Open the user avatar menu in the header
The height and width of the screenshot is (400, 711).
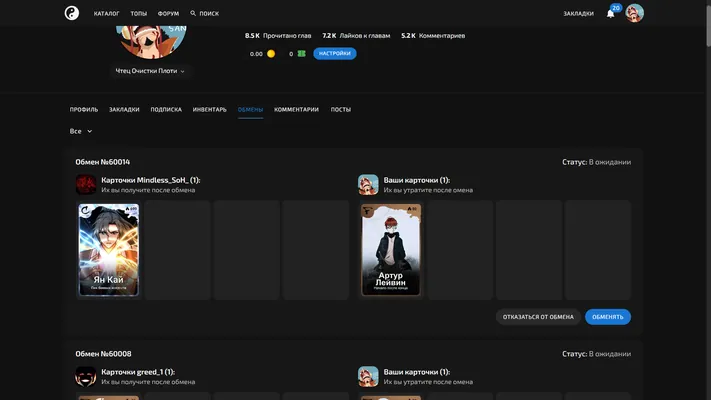click(x=634, y=13)
